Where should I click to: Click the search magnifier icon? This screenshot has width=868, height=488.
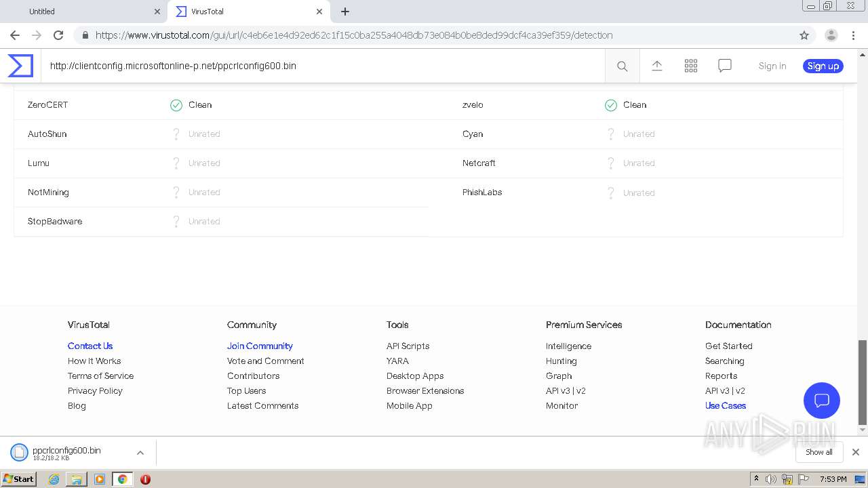(x=622, y=66)
